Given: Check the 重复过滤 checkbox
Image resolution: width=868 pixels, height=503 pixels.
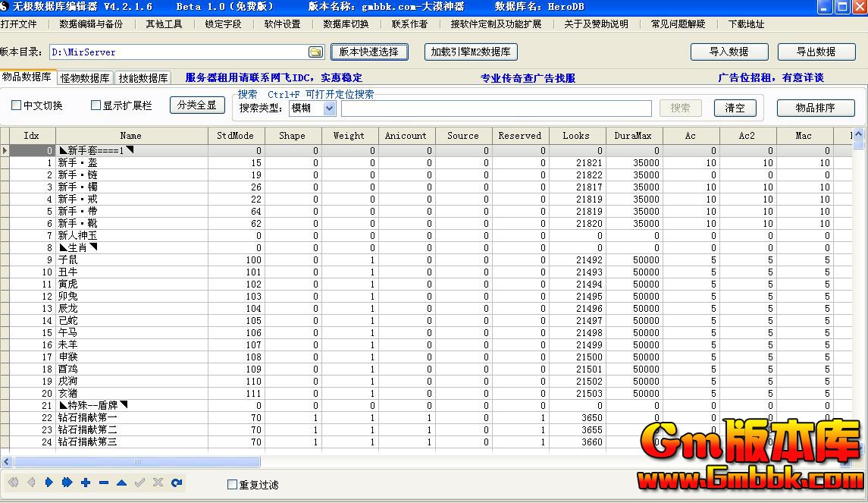Looking at the screenshot, I should click(x=233, y=485).
